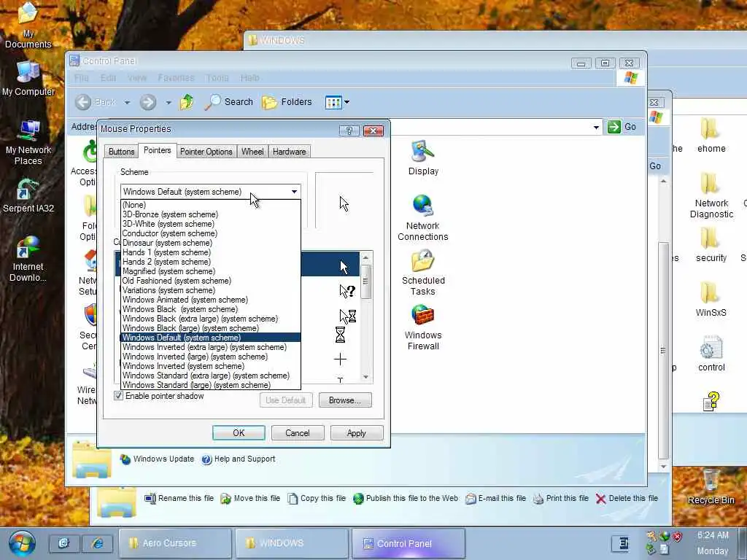Click the Forward navigation arrow

[147, 102]
